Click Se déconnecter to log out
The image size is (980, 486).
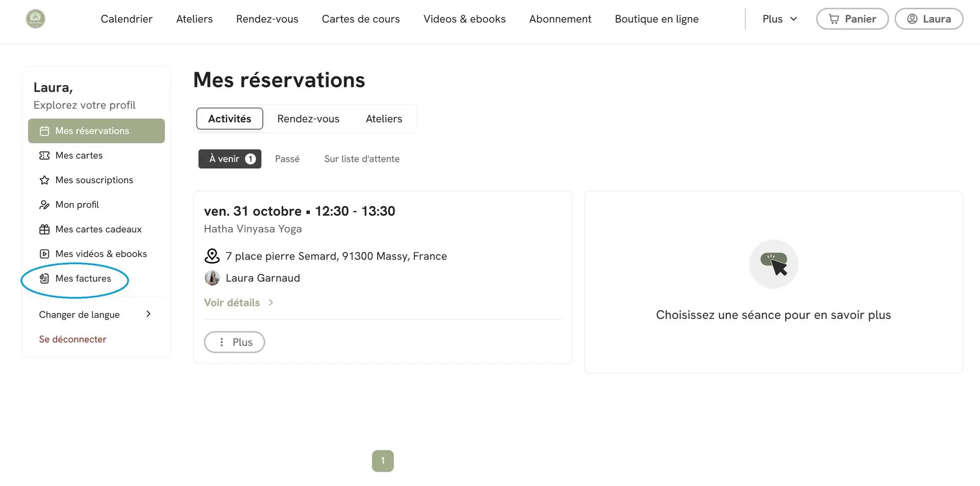click(72, 340)
